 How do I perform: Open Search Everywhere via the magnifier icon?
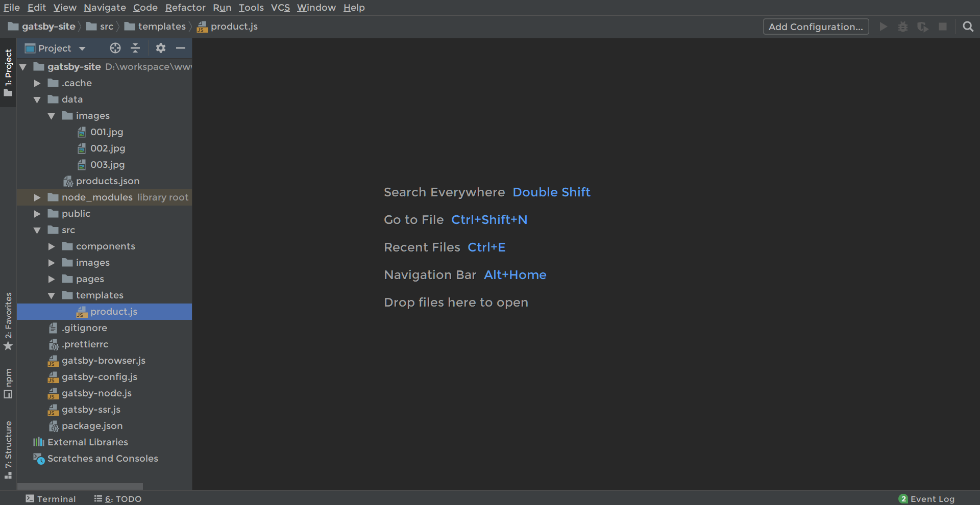pos(968,27)
